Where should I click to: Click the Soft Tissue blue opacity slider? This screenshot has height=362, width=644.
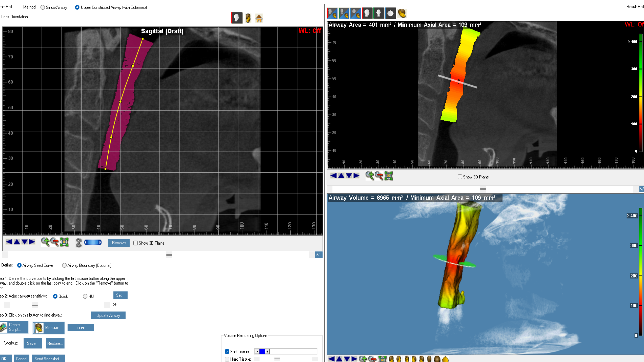[262, 352]
